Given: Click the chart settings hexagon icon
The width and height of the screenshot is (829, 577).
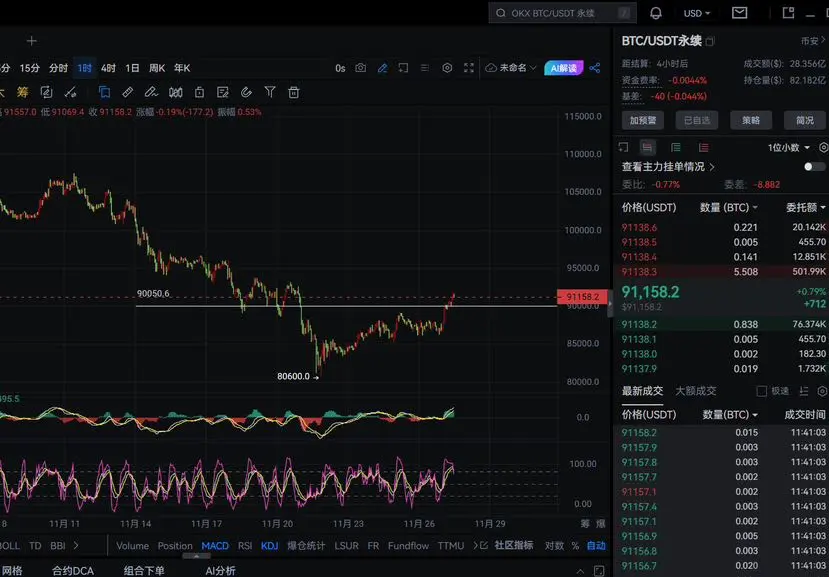Looking at the screenshot, I should 447,68.
